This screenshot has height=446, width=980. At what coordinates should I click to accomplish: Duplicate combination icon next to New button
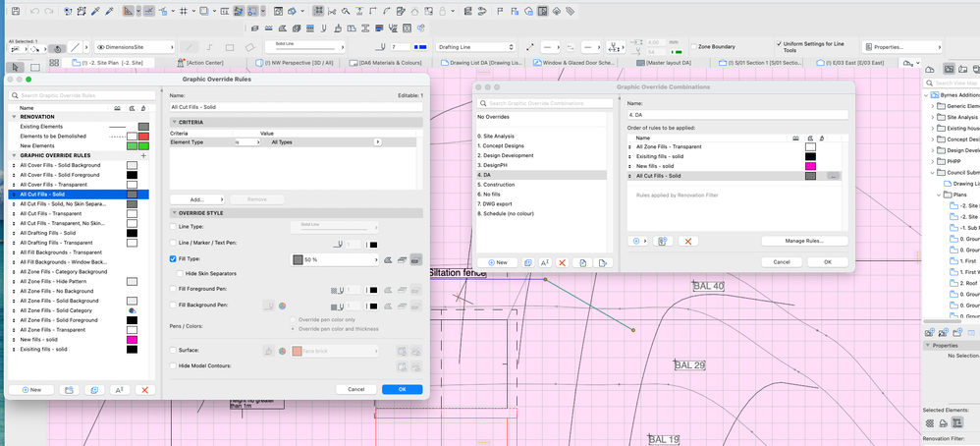tap(527, 262)
